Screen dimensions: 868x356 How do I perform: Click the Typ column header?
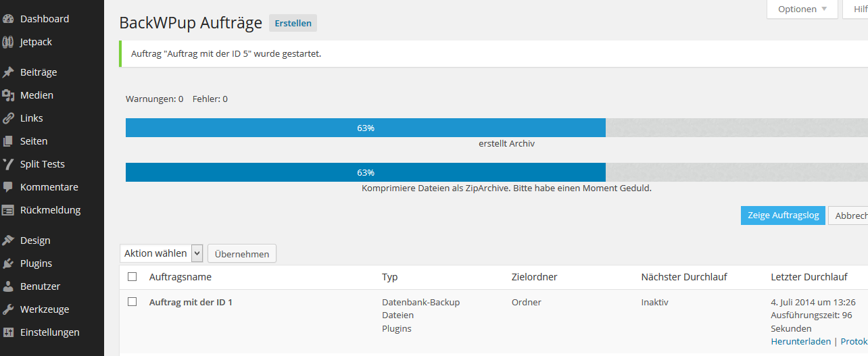(x=389, y=277)
